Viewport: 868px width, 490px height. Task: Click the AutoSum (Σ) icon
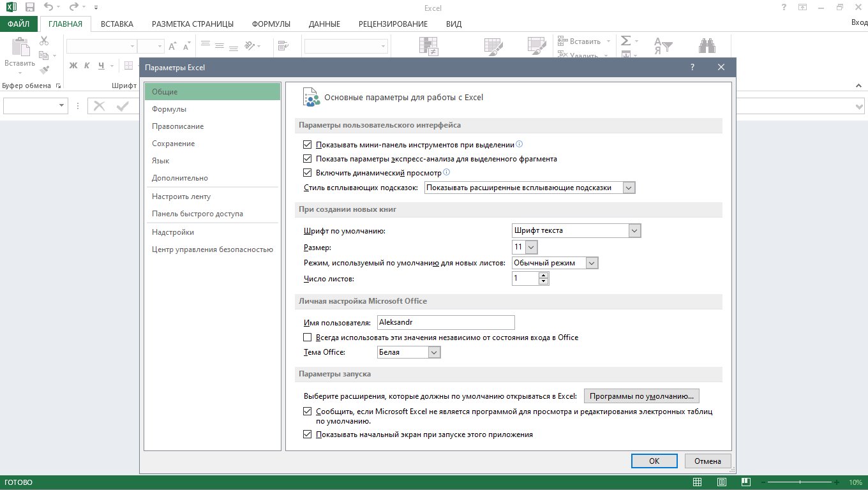[x=624, y=40]
